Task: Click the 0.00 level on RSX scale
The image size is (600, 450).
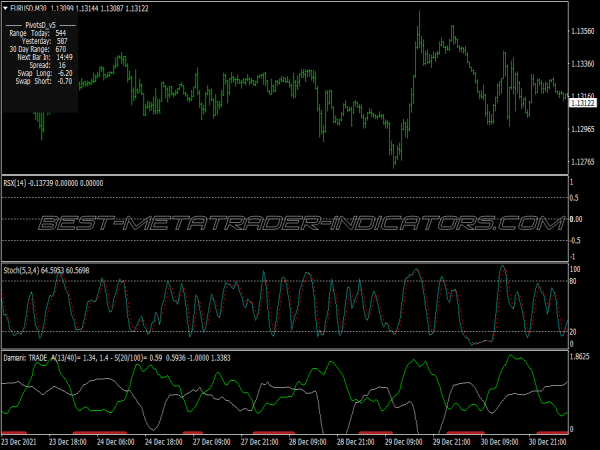Action: (x=576, y=219)
